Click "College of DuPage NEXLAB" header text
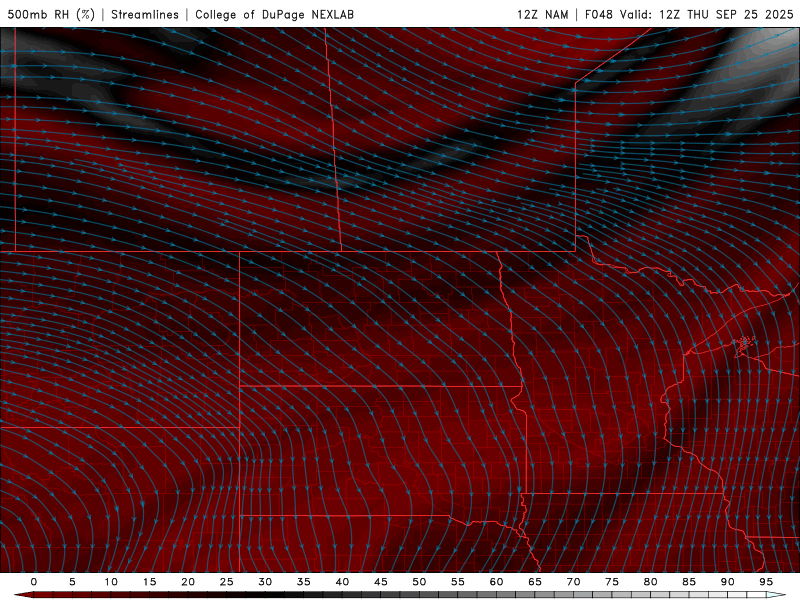The height and width of the screenshot is (600, 800). click(x=274, y=14)
